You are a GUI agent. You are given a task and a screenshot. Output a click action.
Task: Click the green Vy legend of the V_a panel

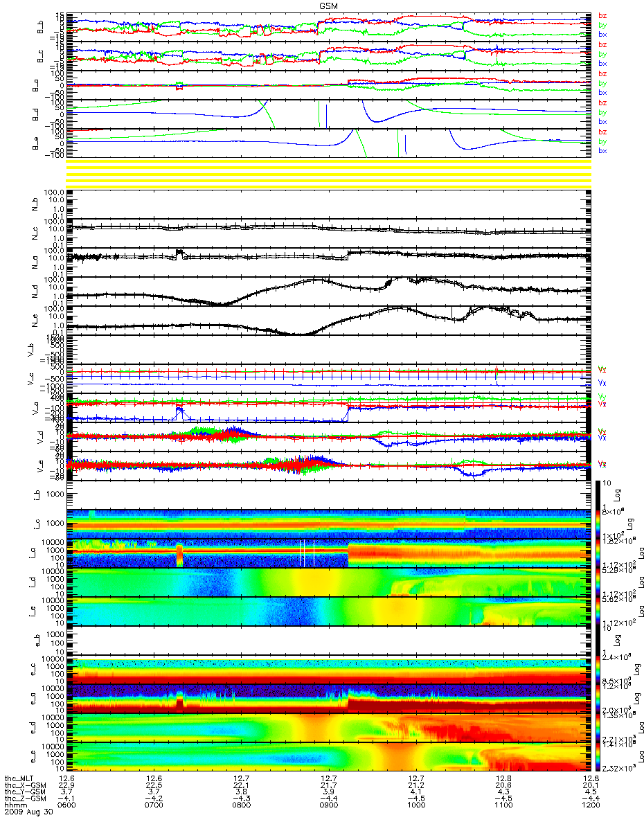click(x=602, y=396)
